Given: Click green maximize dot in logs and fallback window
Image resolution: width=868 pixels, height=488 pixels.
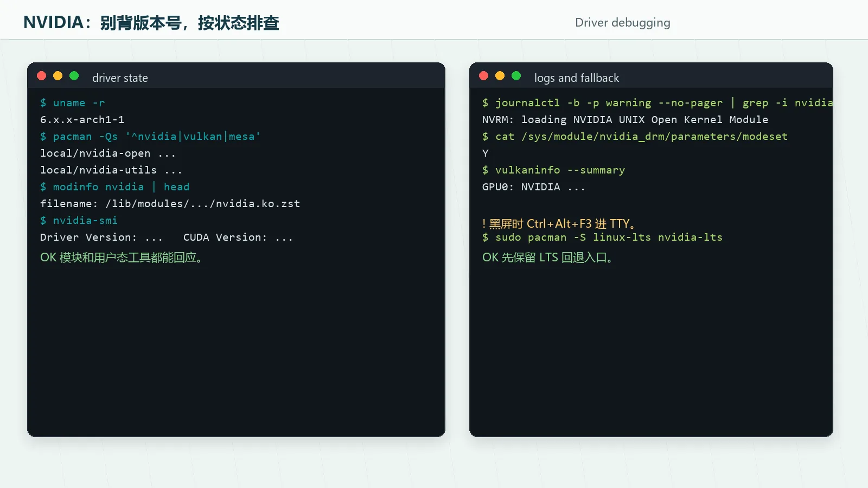Looking at the screenshot, I should point(516,76).
